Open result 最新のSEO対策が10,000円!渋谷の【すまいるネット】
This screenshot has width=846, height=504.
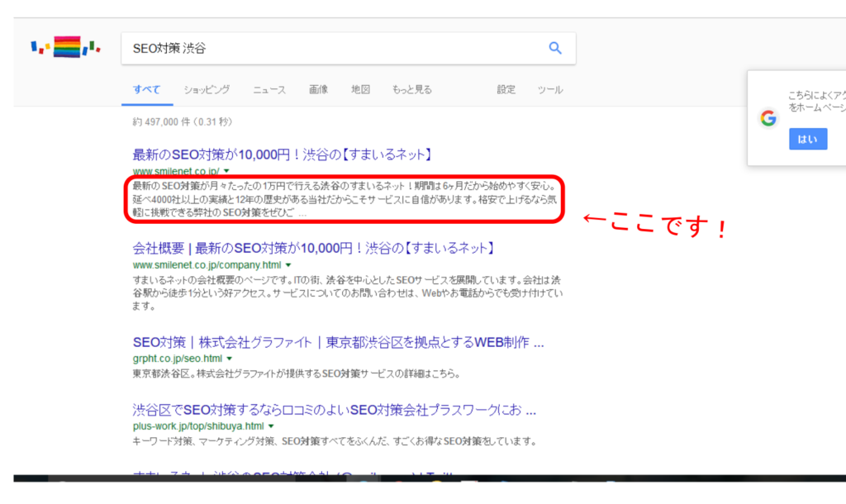tap(283, 155)
